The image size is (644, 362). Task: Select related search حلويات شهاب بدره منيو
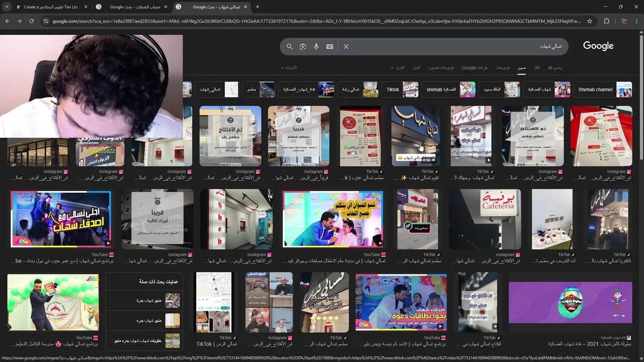pos(144,340)
